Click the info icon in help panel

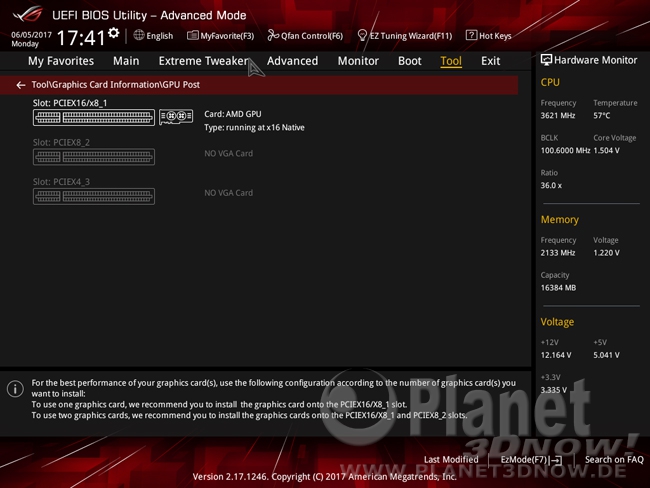pos(15,389)
